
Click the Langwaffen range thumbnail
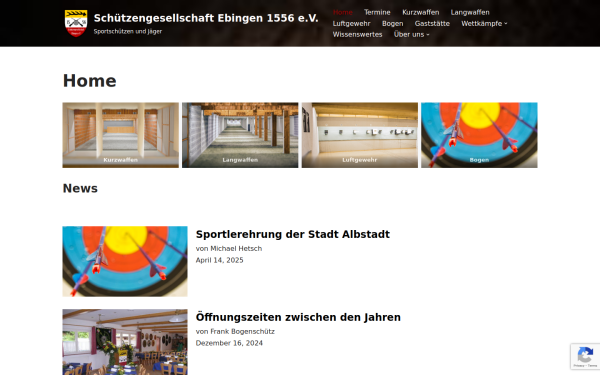pos(240,135)
